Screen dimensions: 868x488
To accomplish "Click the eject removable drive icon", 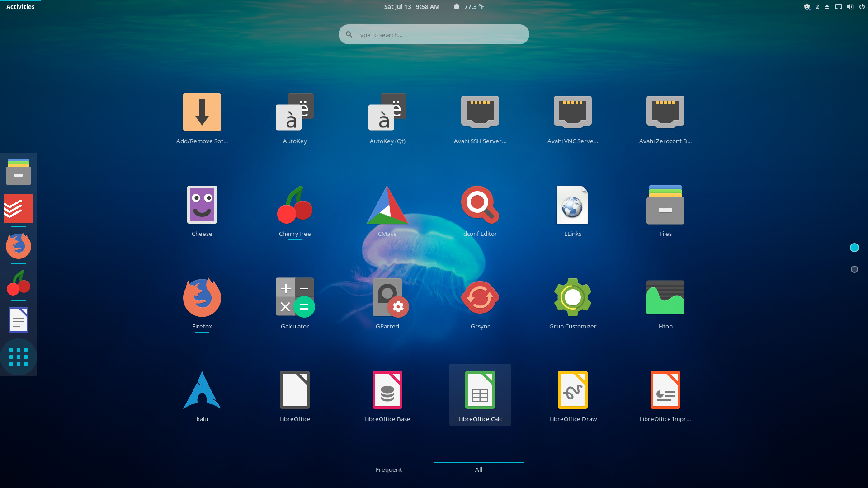I will (x=827, y=7).
